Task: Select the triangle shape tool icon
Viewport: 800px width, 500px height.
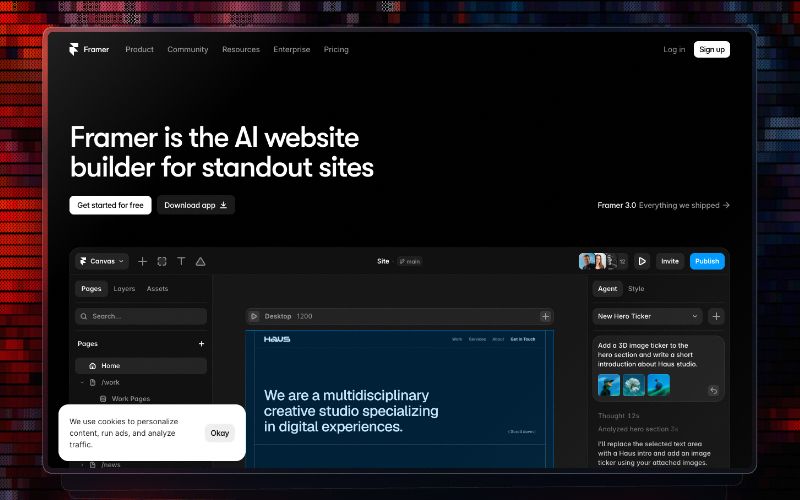Action: (x=201, y=261)
